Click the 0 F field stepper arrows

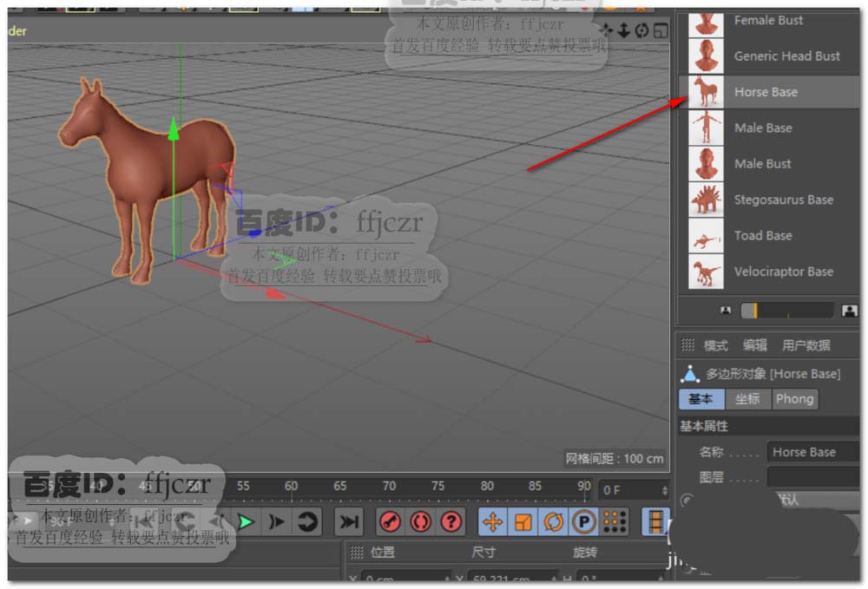tap(665, 491)
